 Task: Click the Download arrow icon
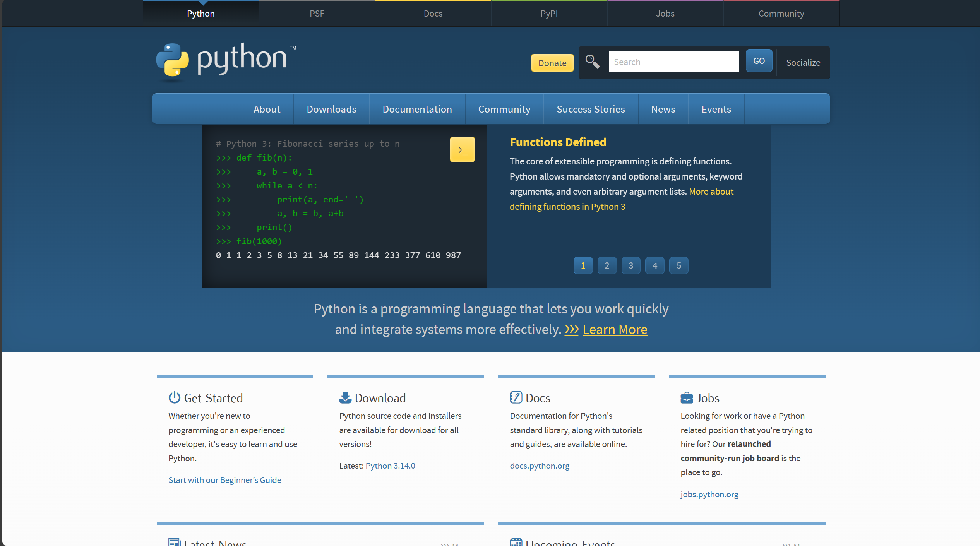(x=345, y=397)
